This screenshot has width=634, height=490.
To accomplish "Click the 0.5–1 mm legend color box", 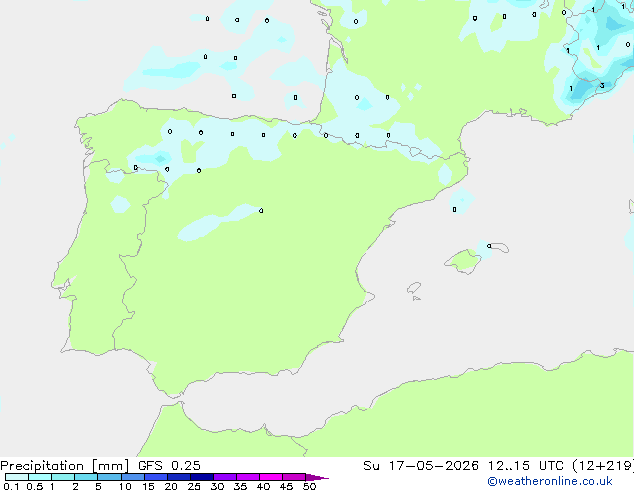I will 40,477.
